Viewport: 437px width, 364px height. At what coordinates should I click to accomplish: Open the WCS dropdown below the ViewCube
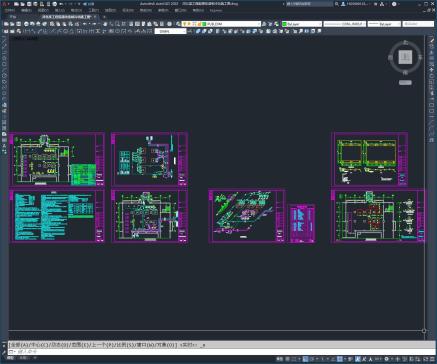[x=405, y=83]
